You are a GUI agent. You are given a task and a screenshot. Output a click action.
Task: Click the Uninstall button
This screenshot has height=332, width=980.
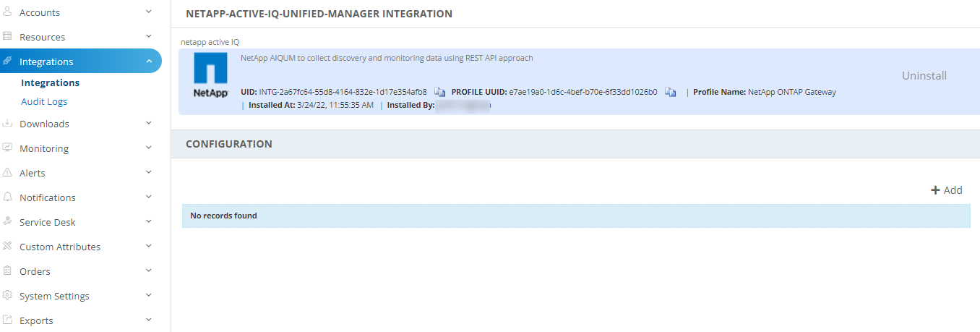click(924, 75)
